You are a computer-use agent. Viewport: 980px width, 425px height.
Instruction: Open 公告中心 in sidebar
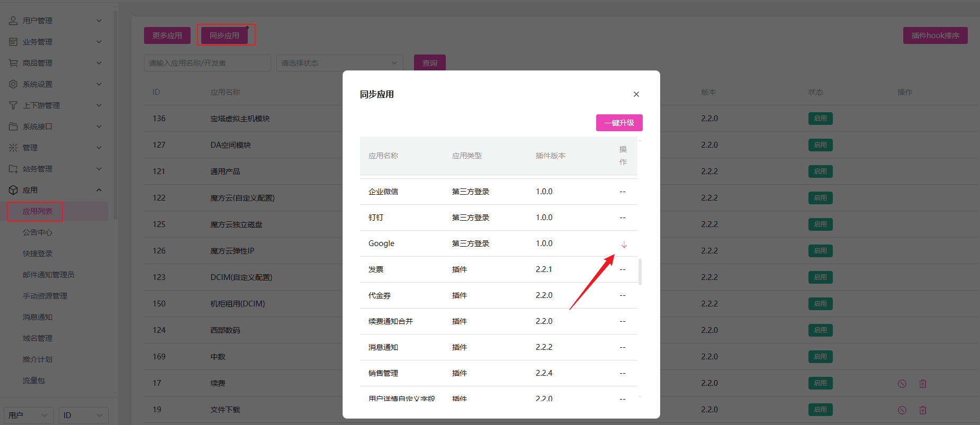coord(38,232)
